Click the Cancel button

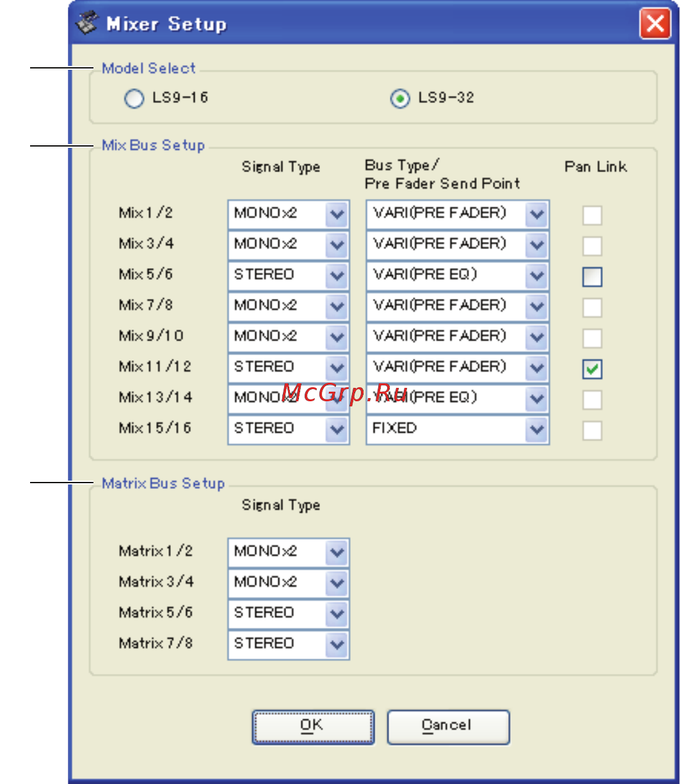(x=448, y=726)
